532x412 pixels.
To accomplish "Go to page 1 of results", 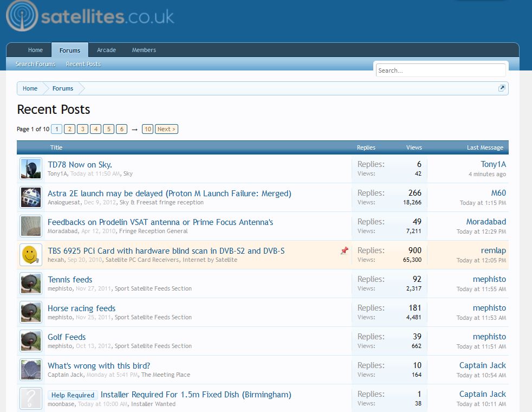I will (x=57, y=129).
